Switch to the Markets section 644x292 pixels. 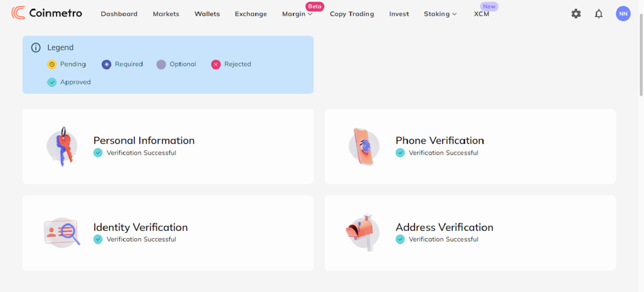point(166,14)
